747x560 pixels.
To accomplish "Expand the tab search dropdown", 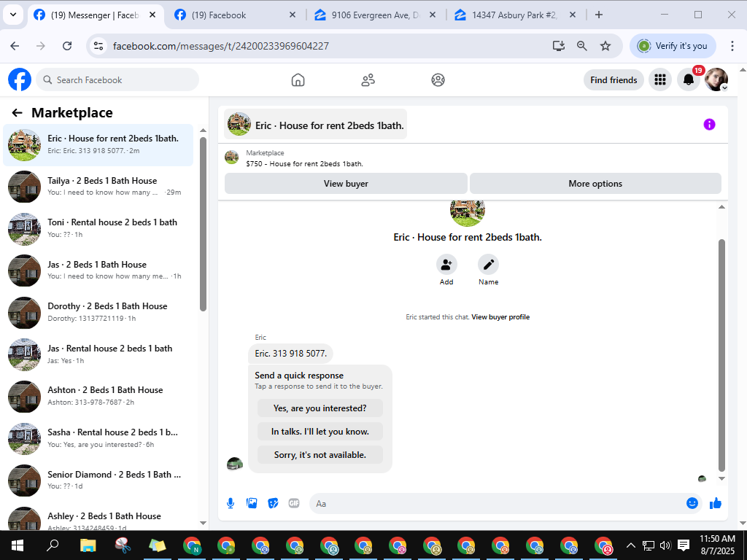I will click(x=13, y=15).
